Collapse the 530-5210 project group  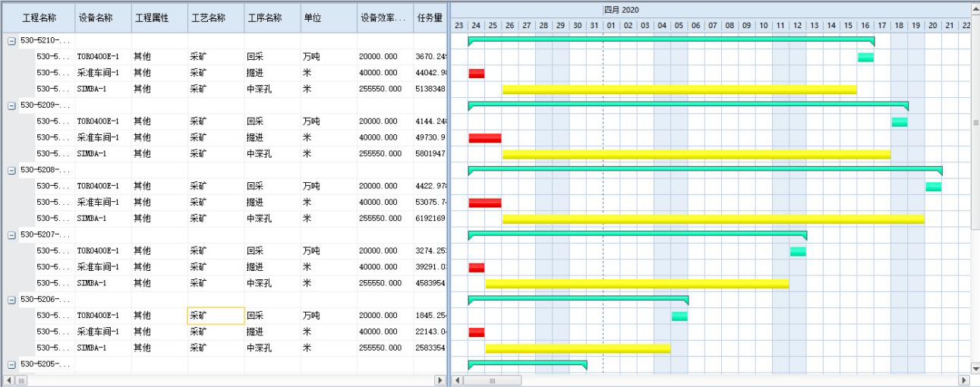coord(11,41)
